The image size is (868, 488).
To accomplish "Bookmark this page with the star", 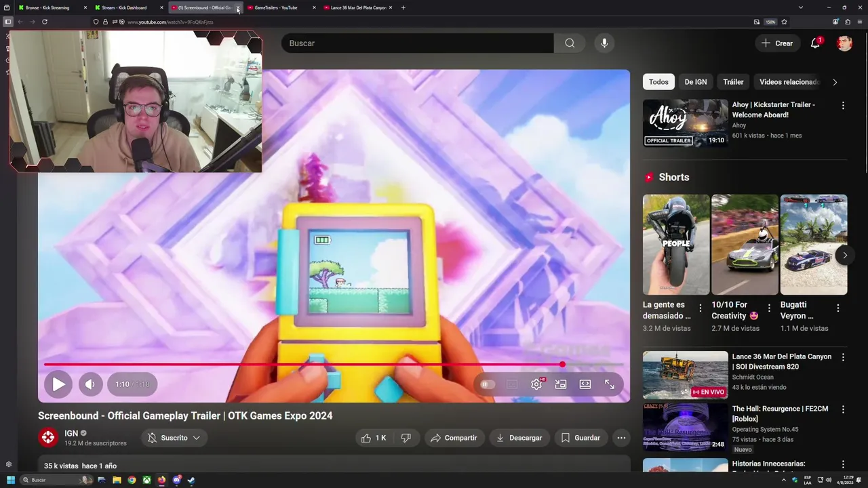I will coord(785,22).
